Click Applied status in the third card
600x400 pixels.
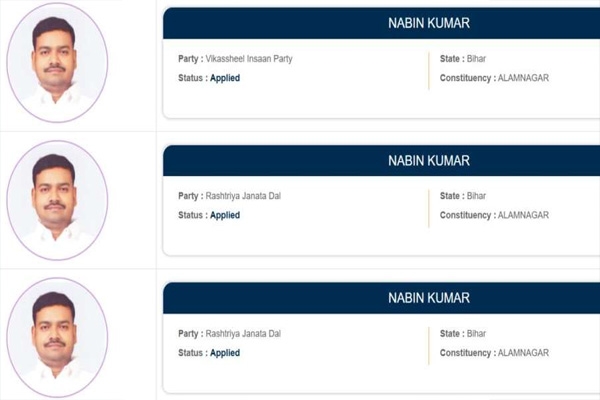pyautogui.click(x=224, y=353)
